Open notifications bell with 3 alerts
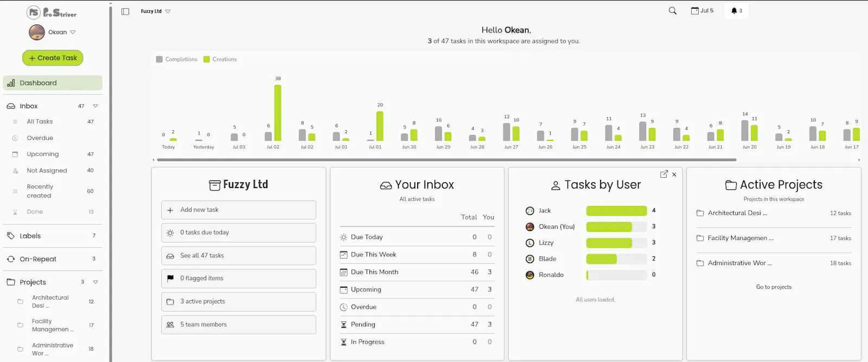Screen dimensions: 868x362 click(736, 11)
